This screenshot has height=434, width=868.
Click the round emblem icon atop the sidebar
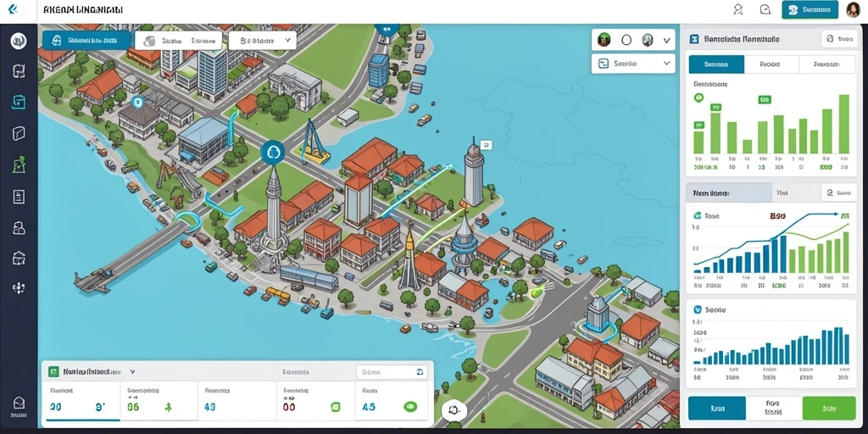19,41
